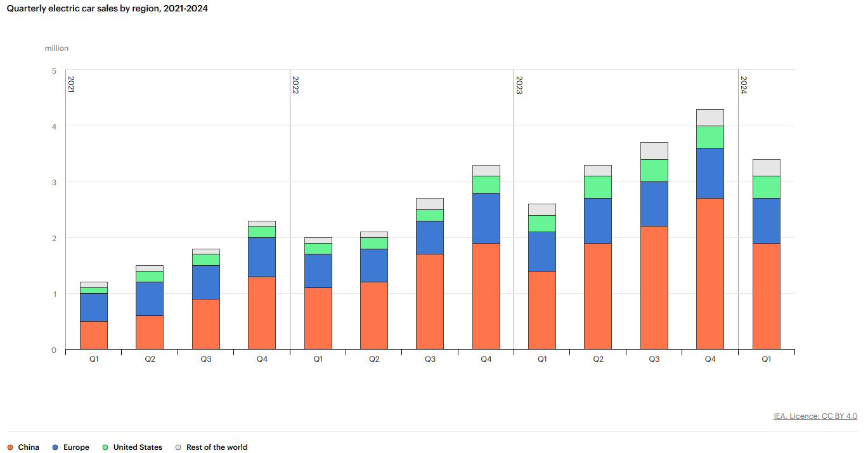Screen dimensions: 868x453
Task: Click the green United States legend dot
Action: (x=106, y=447)
